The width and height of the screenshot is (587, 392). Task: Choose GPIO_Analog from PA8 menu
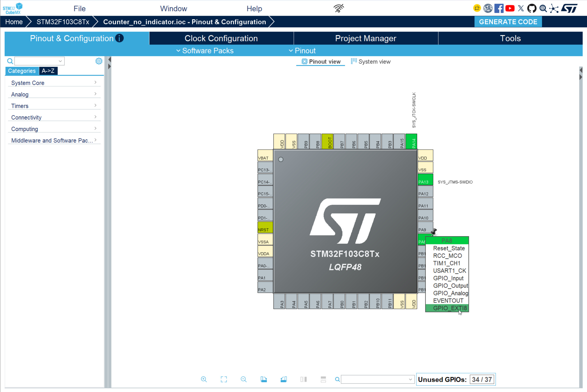(447, 293)
